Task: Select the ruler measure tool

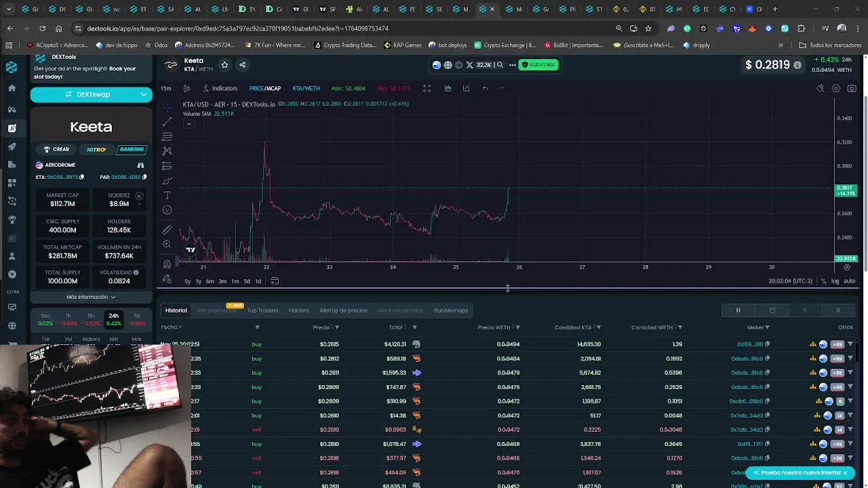Action: [x=167, y=230]
